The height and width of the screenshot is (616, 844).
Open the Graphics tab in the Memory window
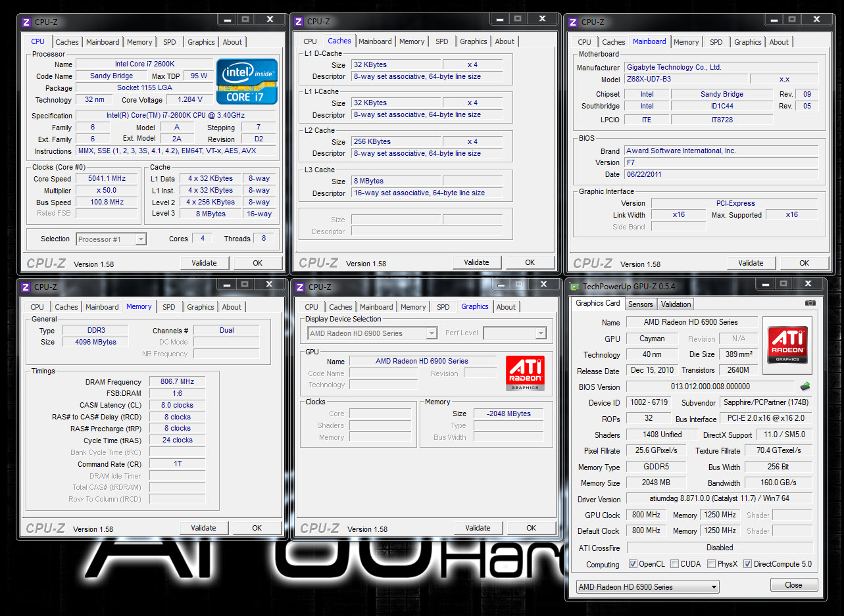pos(201,307)
